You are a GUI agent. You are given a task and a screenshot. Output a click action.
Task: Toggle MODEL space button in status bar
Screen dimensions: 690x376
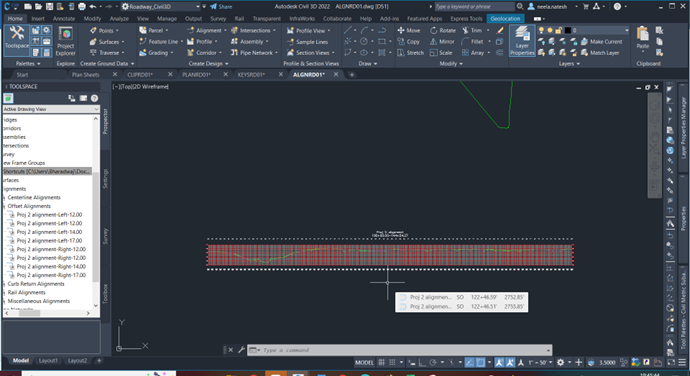[x=364, y=362]
